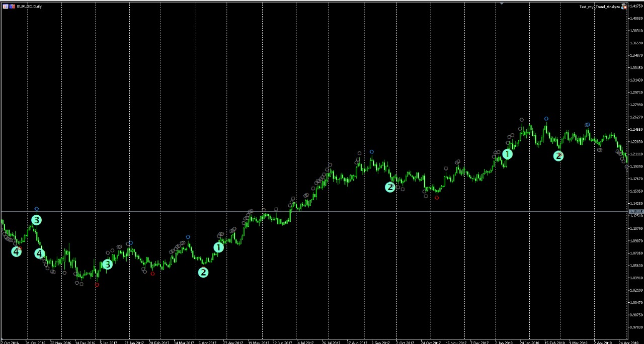The image size is (644, 344).
Task: Click the expert advisor status icon beside Test_my_Trend_Analyze
Action: (624, 7)
